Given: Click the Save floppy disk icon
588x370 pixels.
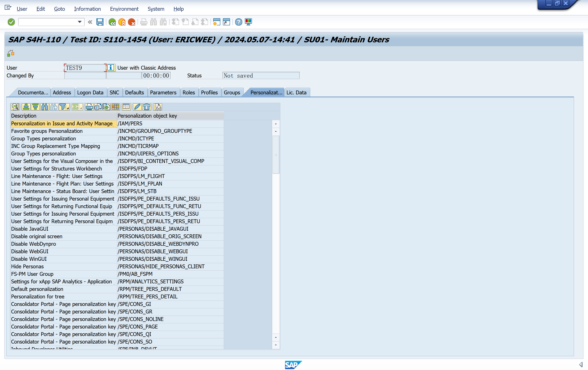Looking at the screenshot, I should pyautogui.click(x=100, y=22).
